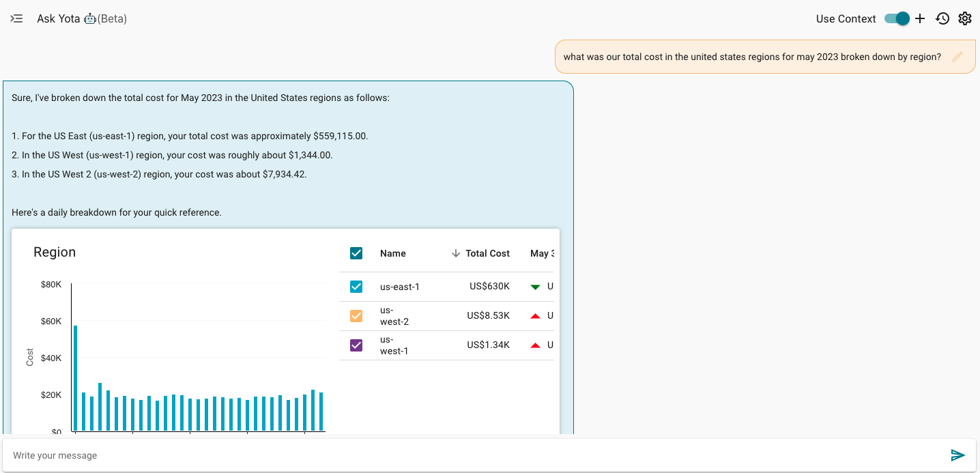Edit the question with pencil icon
The image size is (980, 473).
(957, 57)
